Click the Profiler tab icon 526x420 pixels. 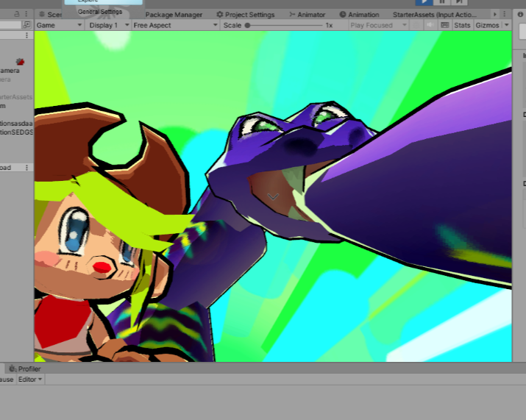click(x=13, y=369)
